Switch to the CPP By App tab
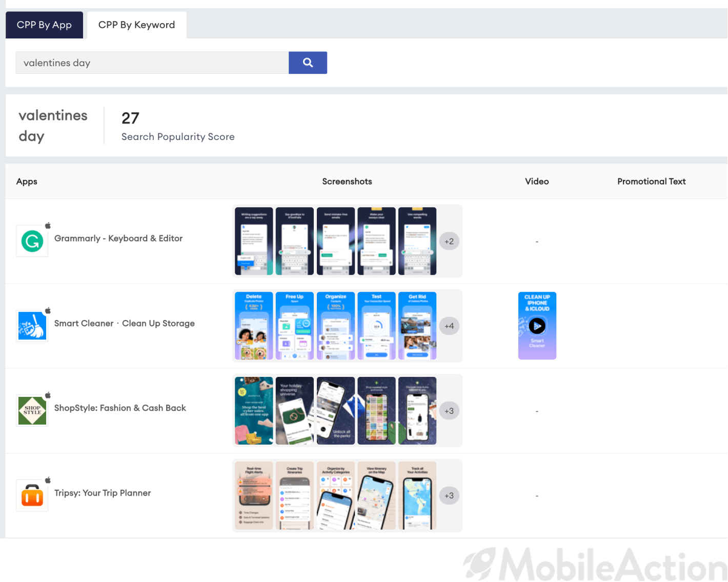The height and width of the screenshot is (582, 728). click(44, 25)
